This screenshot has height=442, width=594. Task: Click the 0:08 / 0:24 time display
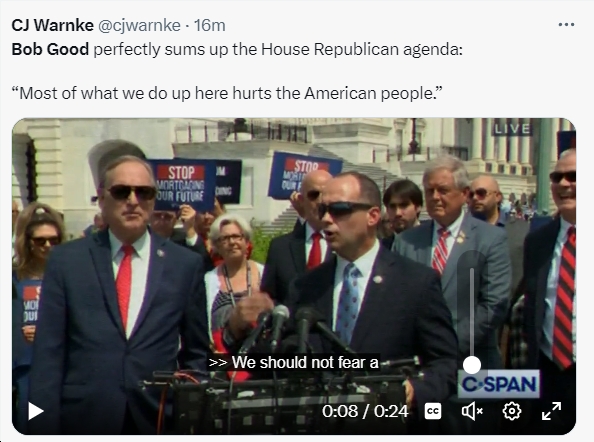(x=365, y=411)
